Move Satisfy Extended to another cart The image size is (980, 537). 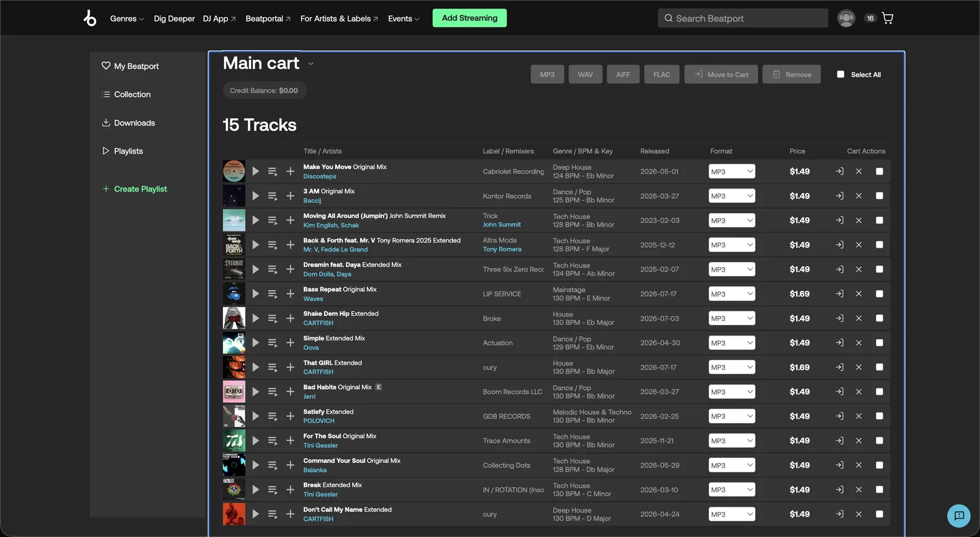click(840, 416)
